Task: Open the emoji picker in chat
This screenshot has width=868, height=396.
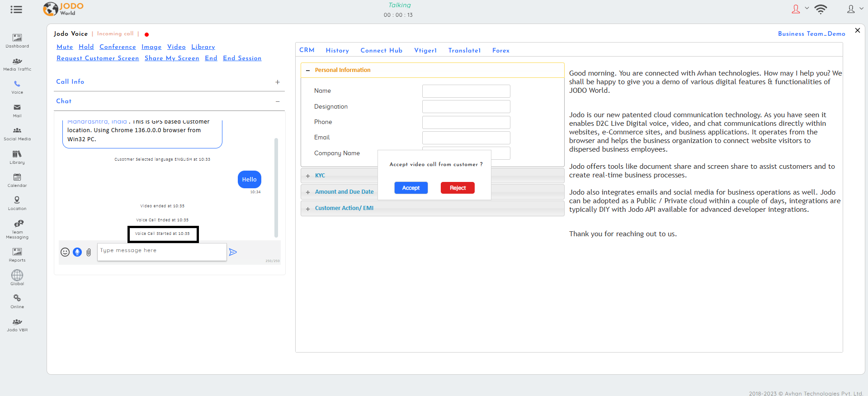Action: (65, 252)
